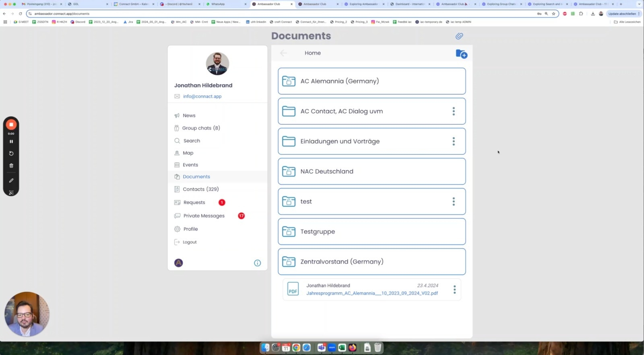Screen dimensions: 644x355
Task: Open Requests in the sidebar
Action: [194, 203]
